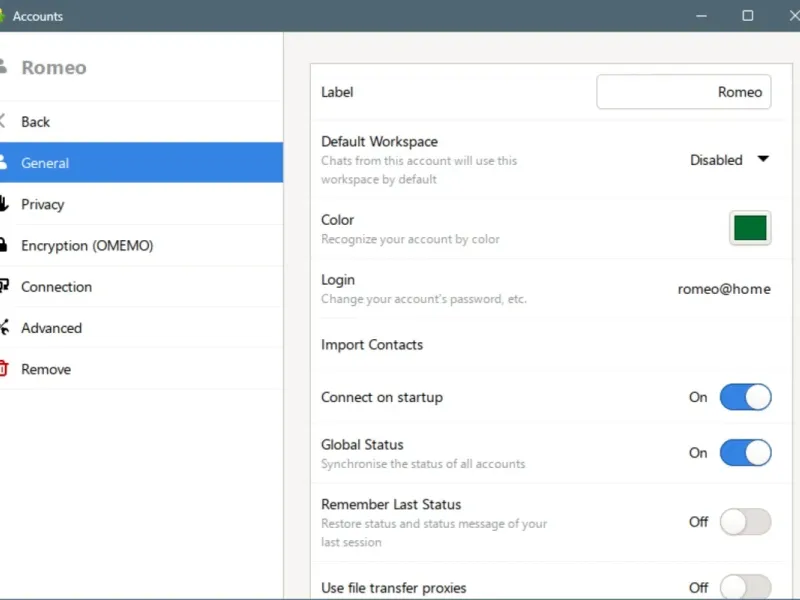Open the green account color picker
The width and height of the screenshot is (800, 600).
(x=750, y=228)
